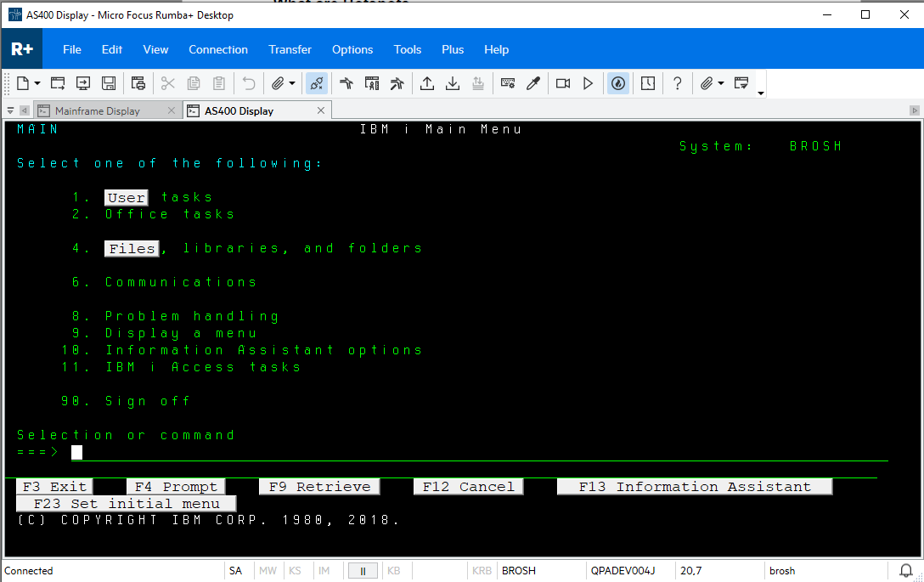Click the Save floppy disk icon
The image size is (924, 582).
[109, 83]
